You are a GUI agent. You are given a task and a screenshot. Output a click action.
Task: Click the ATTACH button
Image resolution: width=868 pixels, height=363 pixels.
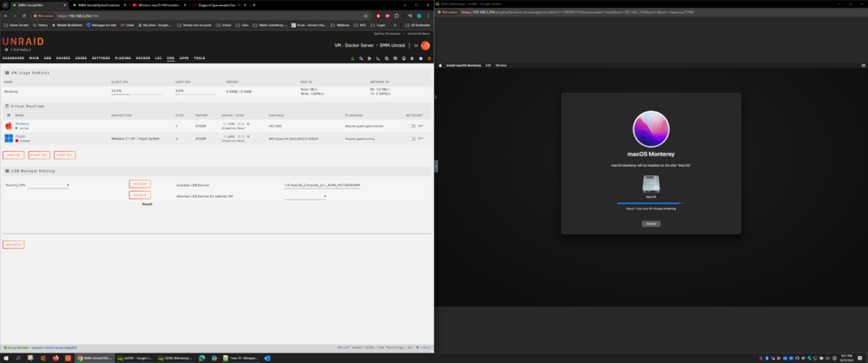(x=140, y=184)
